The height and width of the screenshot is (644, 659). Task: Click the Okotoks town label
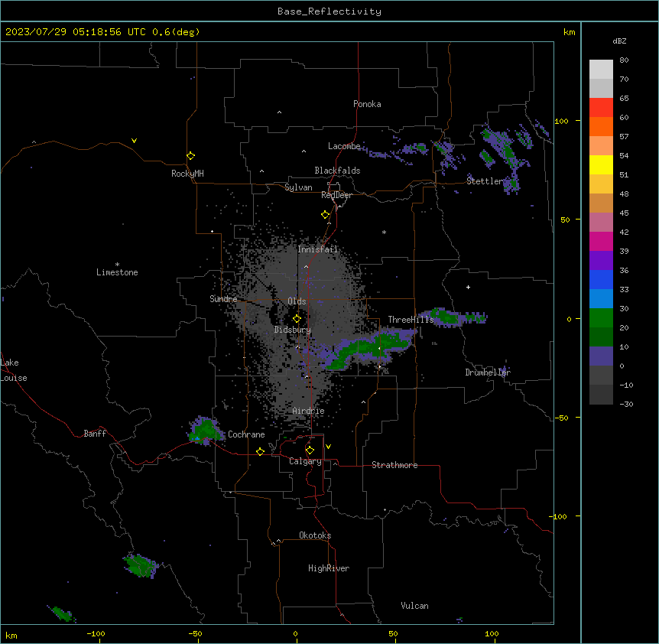[x=315, y=535]
